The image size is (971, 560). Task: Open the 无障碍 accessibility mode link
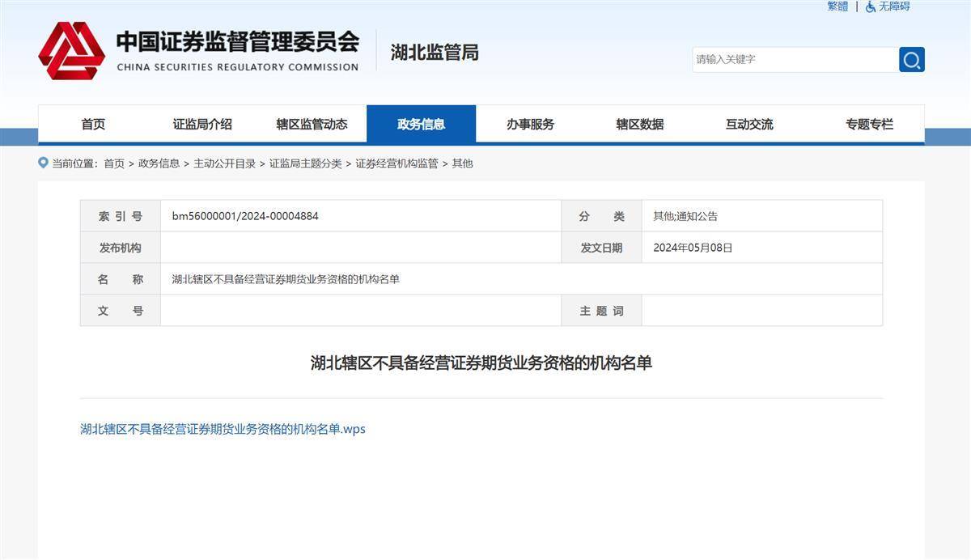click(x=894, y=6)
